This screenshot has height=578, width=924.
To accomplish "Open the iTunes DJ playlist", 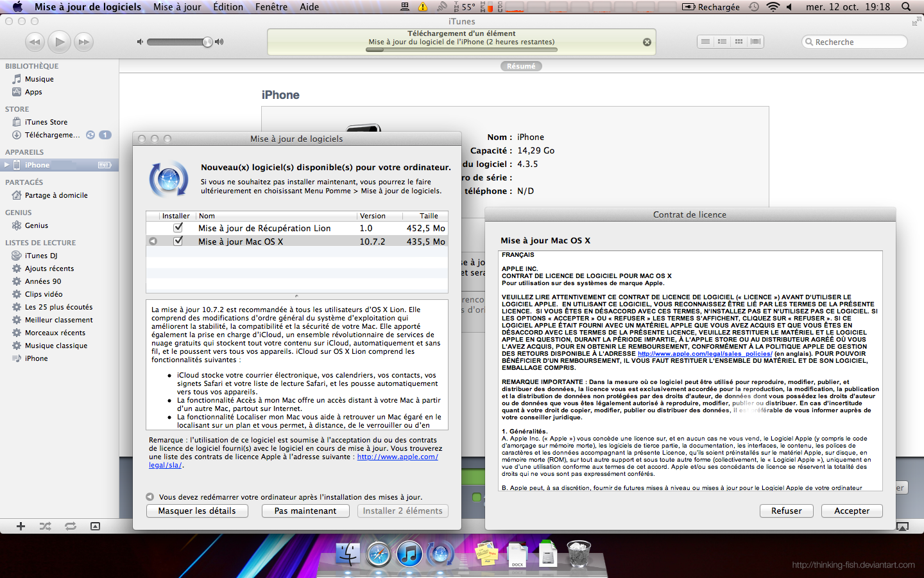I will (41, 256).
